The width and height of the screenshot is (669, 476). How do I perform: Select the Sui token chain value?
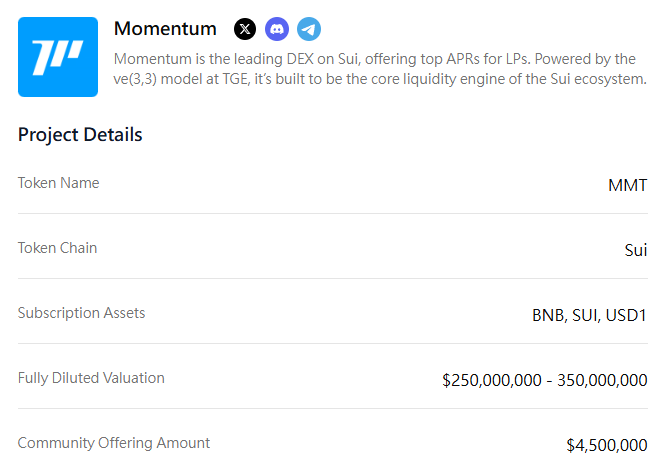point(635,250)
